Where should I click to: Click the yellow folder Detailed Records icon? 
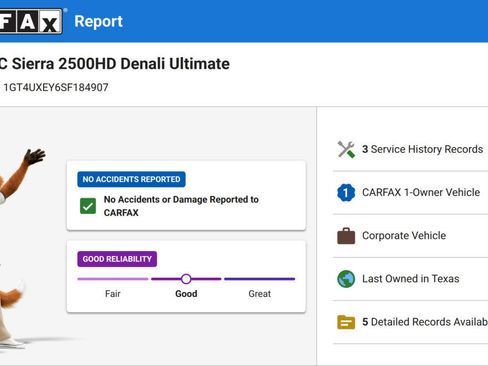[346, 322]
